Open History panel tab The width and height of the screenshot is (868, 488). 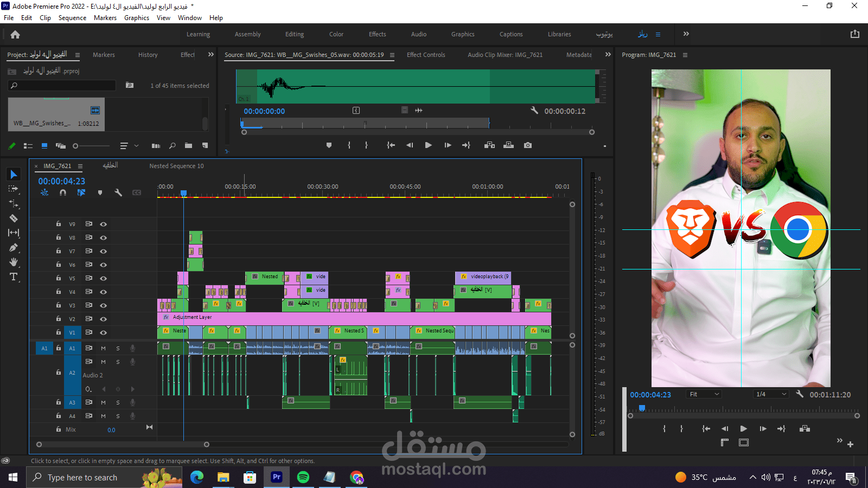(x=148, y=55)
